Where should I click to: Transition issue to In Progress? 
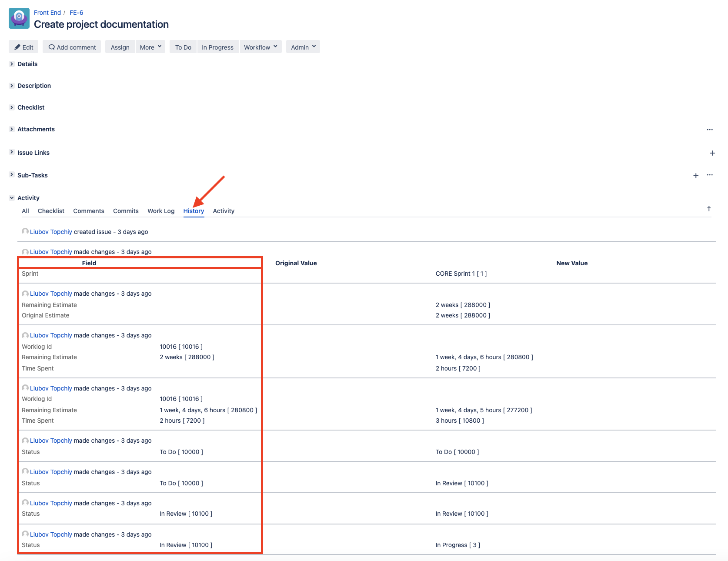[x=217, y=47]
